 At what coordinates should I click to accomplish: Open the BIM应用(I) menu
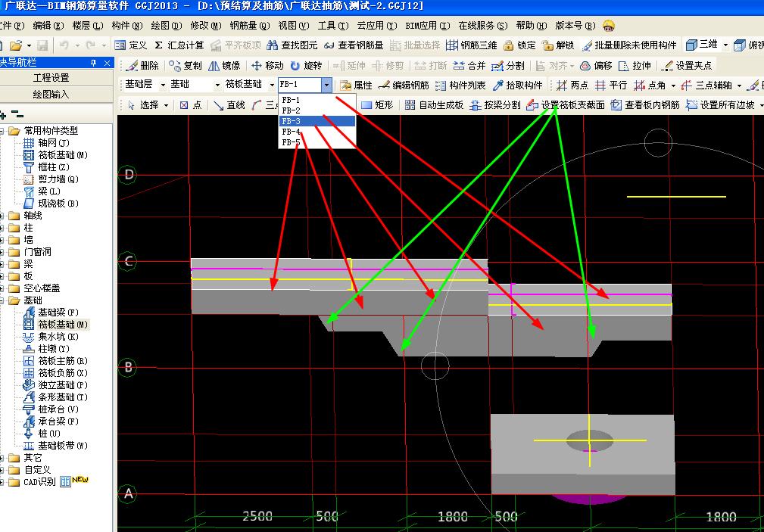[x=428, y=26]
